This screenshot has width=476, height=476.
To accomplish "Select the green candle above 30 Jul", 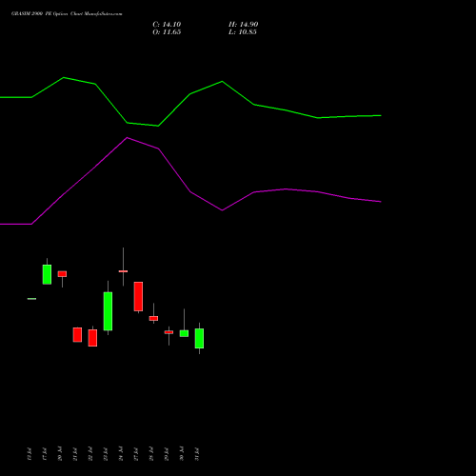I will 184,333.
